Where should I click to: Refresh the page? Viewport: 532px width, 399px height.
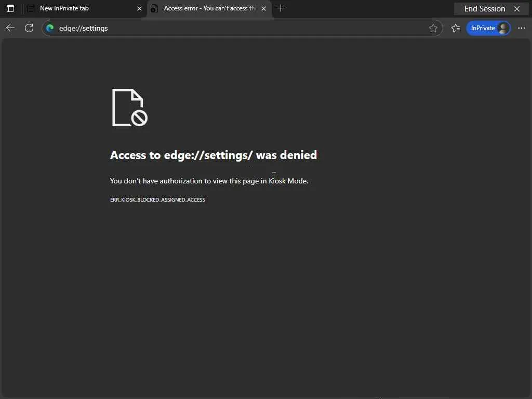point(29,28)
